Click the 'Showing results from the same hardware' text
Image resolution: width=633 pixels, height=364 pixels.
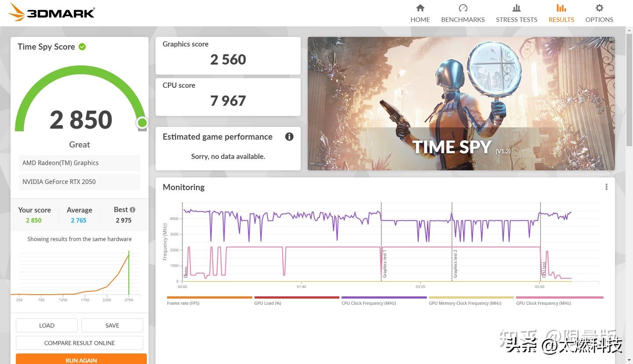click(x=80, y=239)
